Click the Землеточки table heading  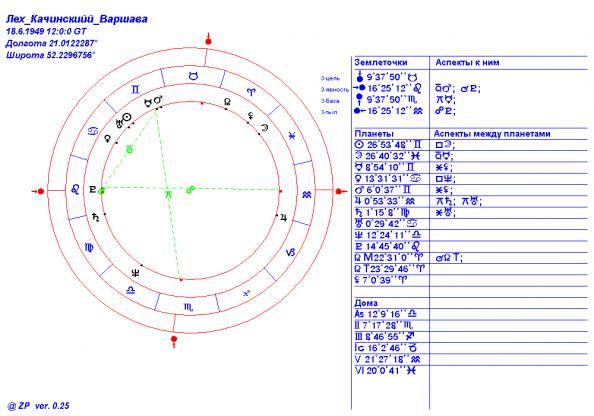[x=381, y=63]
